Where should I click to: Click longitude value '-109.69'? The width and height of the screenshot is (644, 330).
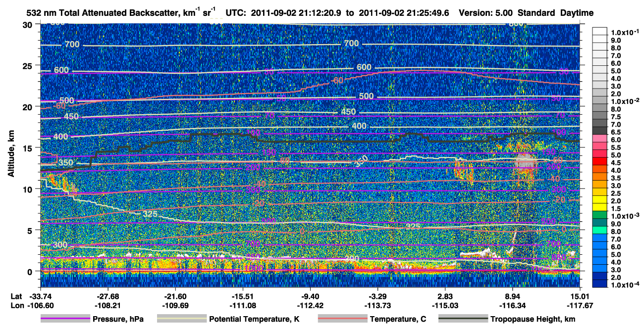coord(175,305)
